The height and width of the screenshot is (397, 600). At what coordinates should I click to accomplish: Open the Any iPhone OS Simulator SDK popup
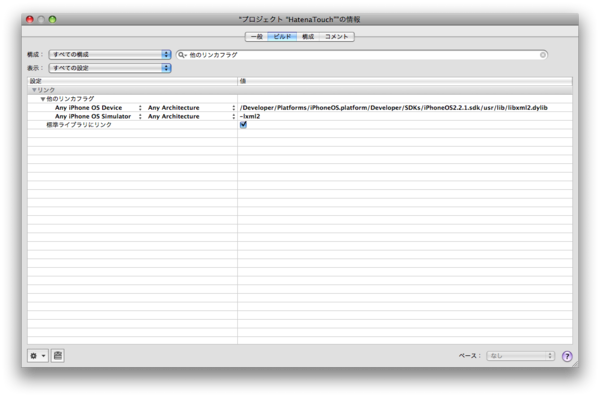[x=140, y=116]
